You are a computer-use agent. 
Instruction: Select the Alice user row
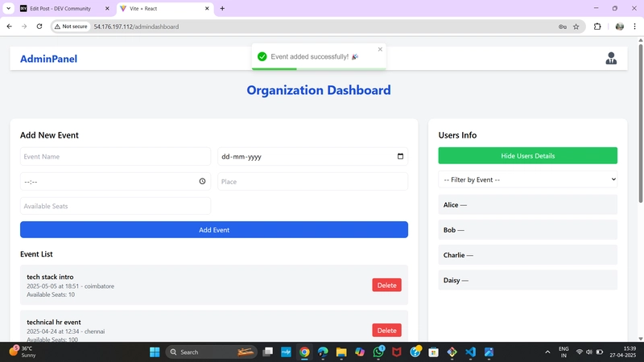click(x=527, y=204)
